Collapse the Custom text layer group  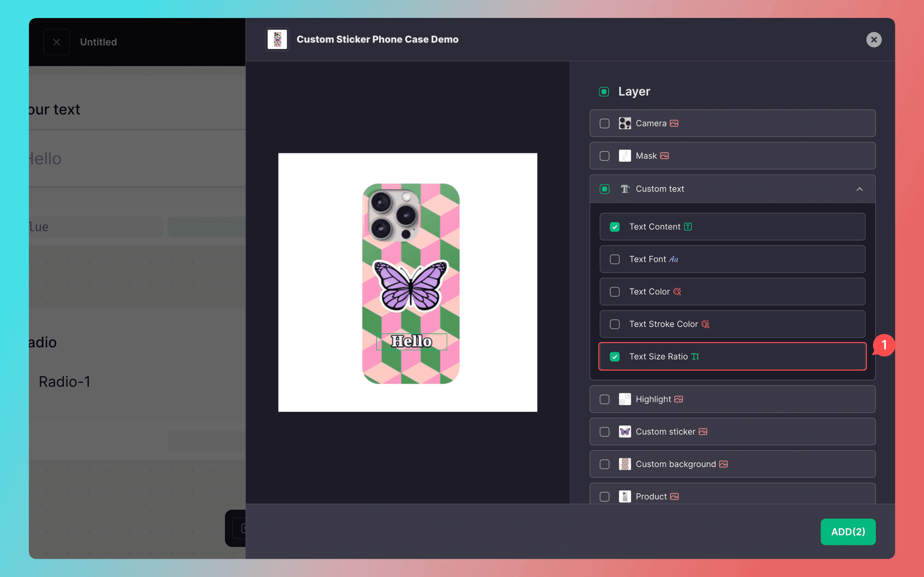[860, 189]
